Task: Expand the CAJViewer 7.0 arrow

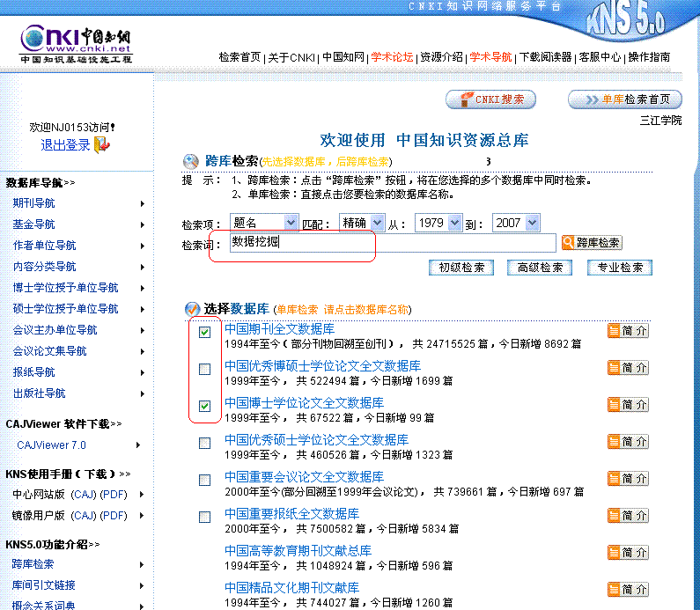Action: [x=138, y=445]
